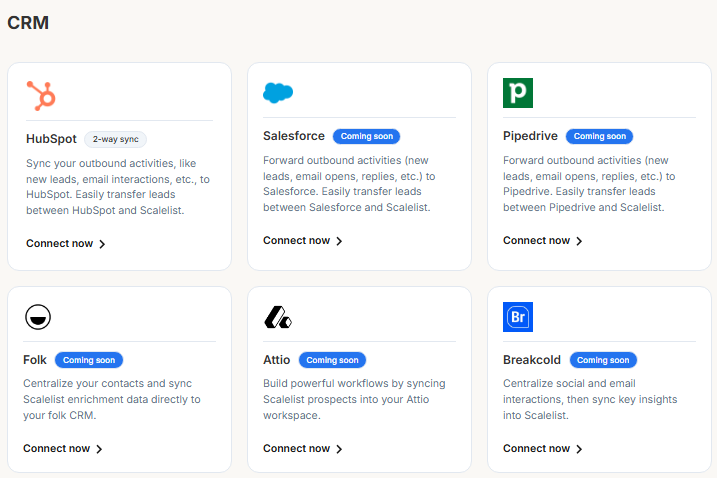This screenshot has width=717, height=478.
Task: Click the Pipedrive card title
Action: [x=530, y=136]
